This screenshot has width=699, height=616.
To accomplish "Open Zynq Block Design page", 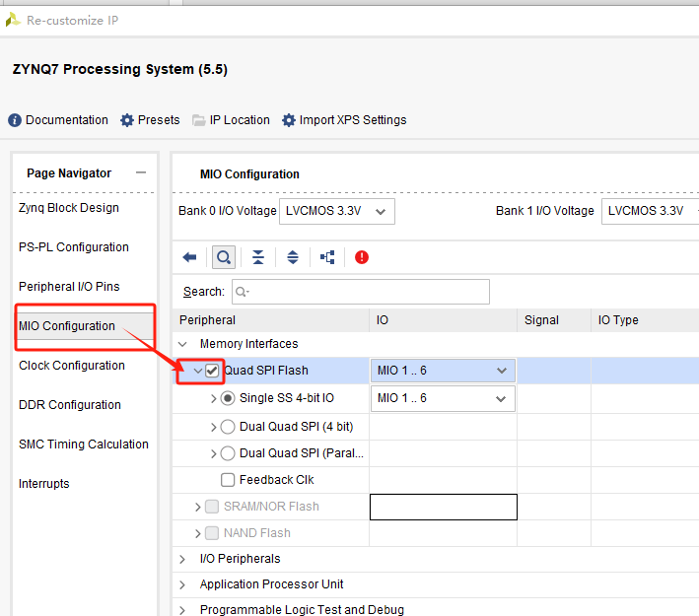I will tap(69, 208).
